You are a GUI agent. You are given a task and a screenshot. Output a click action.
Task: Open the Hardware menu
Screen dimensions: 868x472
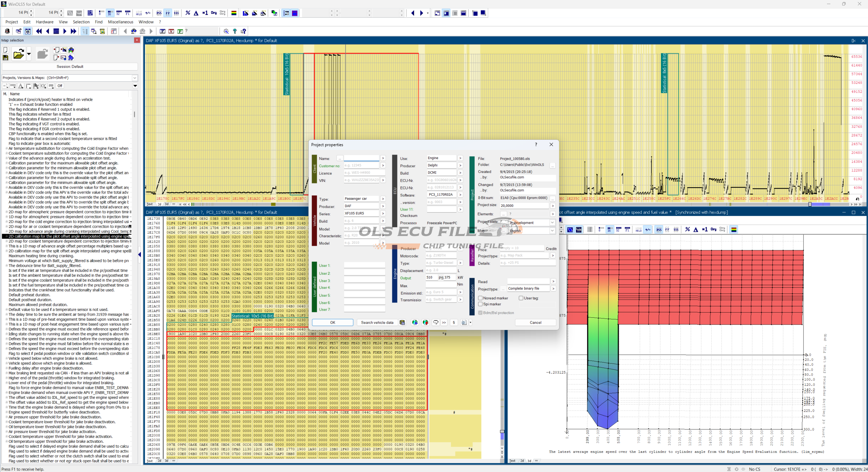pyautogui.click(x=44, y=22)
